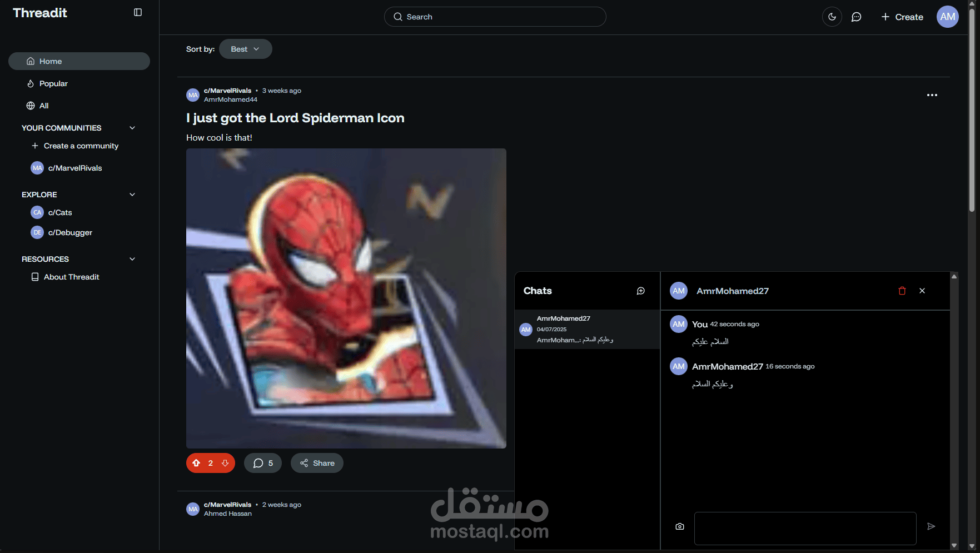The image size is (980, 553).
Task: Click the chat header AmrMohamed27 name
Action: [733, 291]
